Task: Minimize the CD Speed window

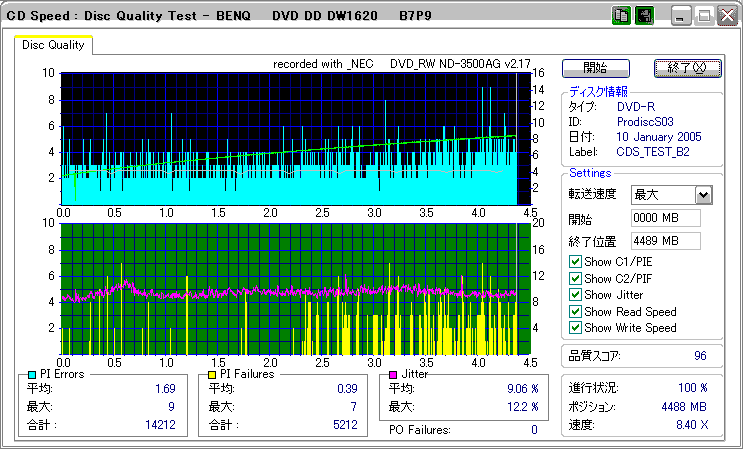Action: [x=682, y=16]
